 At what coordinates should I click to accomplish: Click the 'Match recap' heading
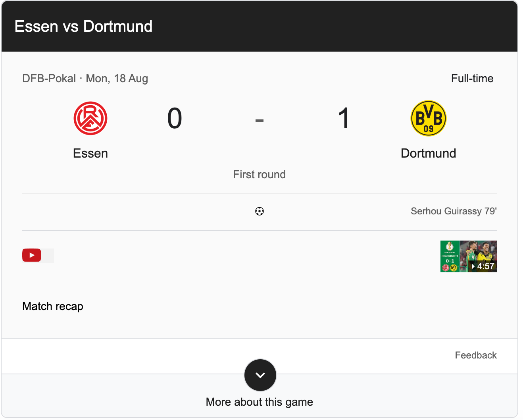[53, 306]
